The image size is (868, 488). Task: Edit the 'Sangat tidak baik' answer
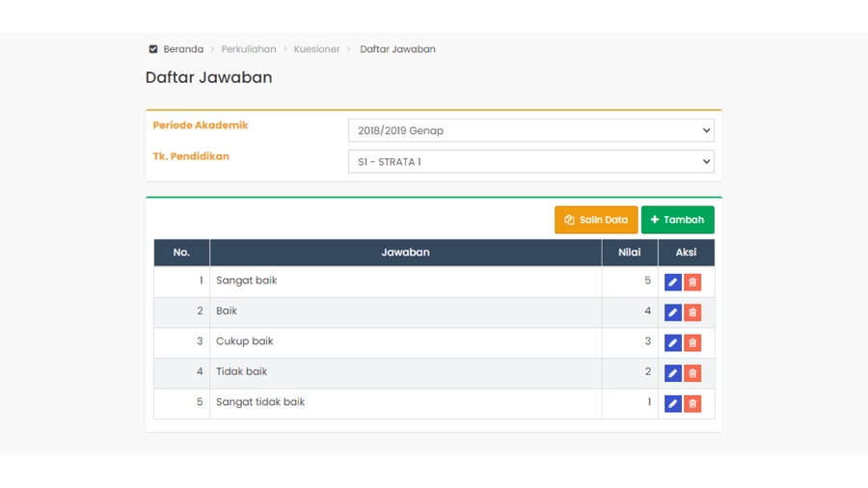pos(672,404)
